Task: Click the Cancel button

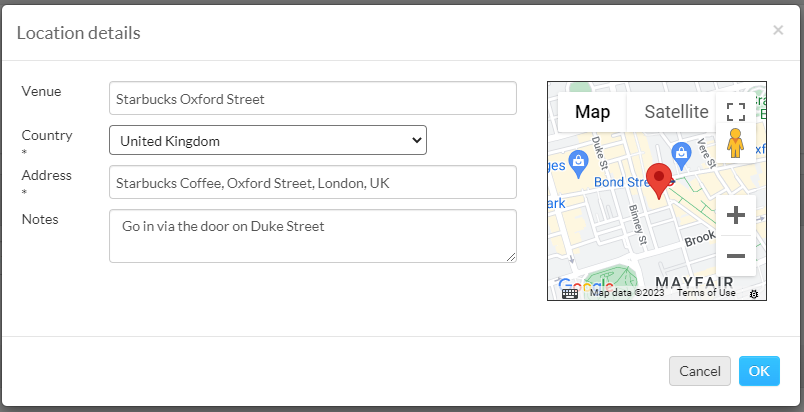Action: pos(699,371)
